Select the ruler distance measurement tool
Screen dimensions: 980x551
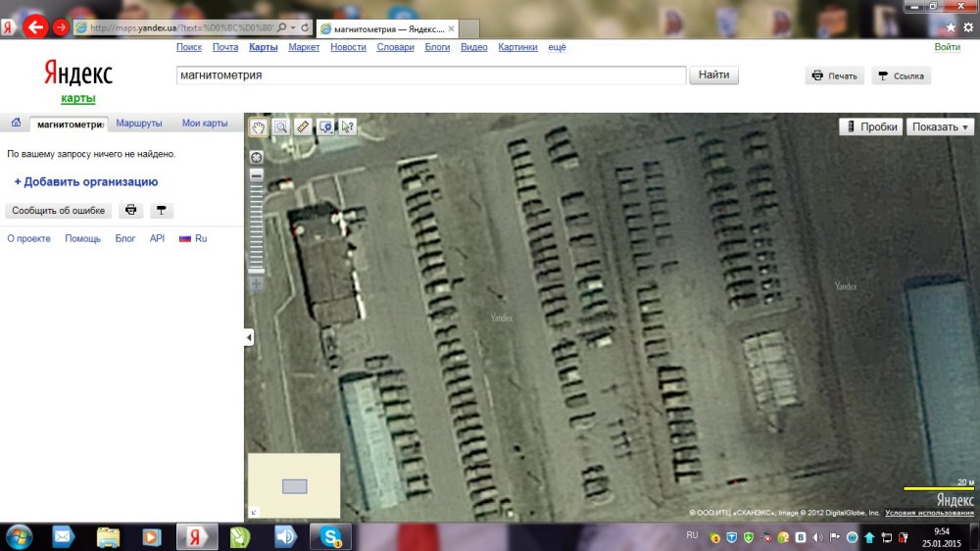point(303,126)
